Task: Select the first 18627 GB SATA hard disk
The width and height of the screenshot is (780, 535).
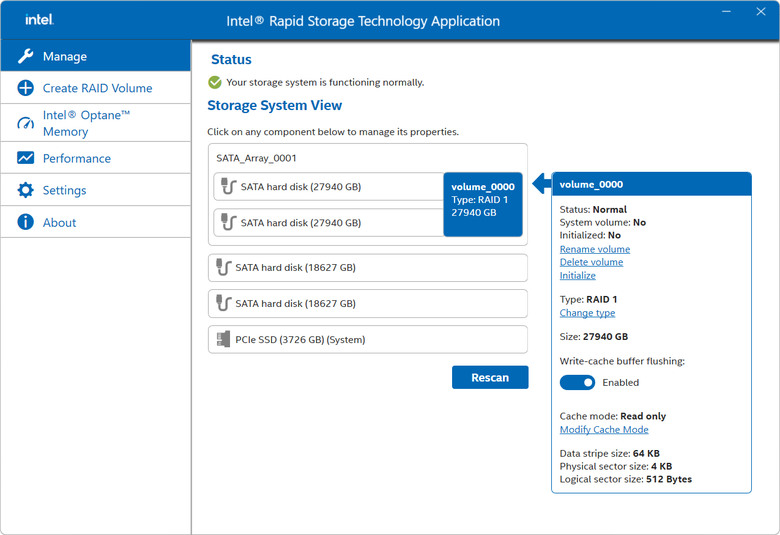Action: click(368, 268)
